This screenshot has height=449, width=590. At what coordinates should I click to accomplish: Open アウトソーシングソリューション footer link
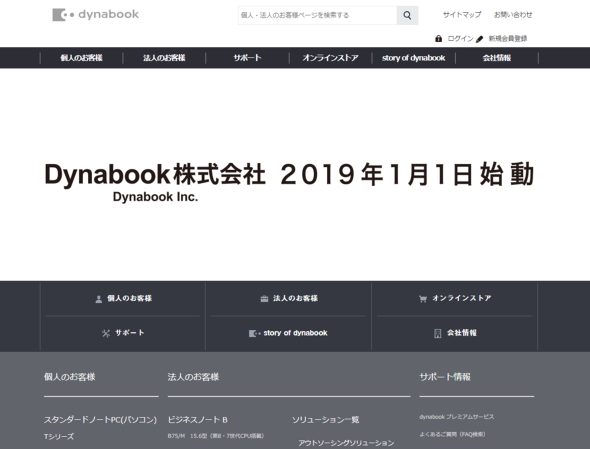pyautogui.click(x=346, y=443)
